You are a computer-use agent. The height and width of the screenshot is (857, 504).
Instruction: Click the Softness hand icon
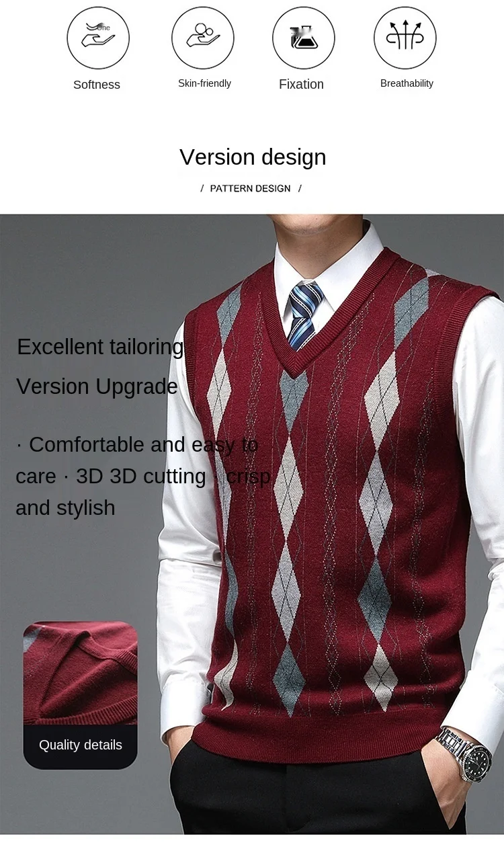(98, 38)
